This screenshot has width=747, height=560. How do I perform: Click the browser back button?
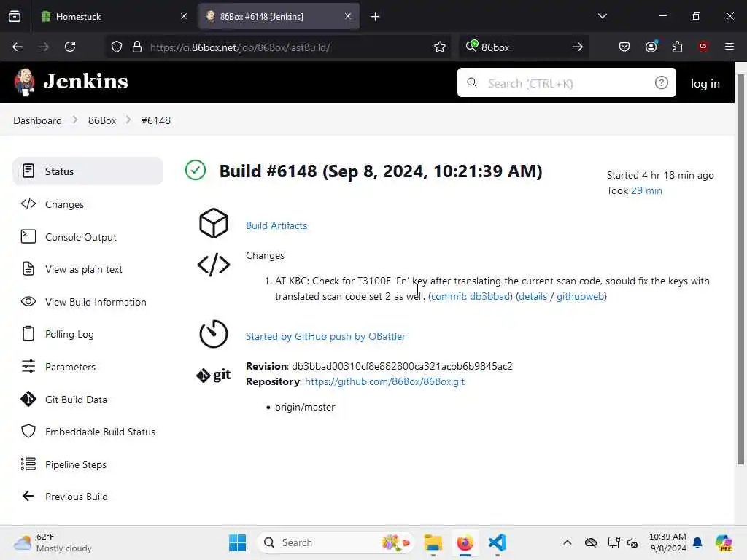[18, 47]
